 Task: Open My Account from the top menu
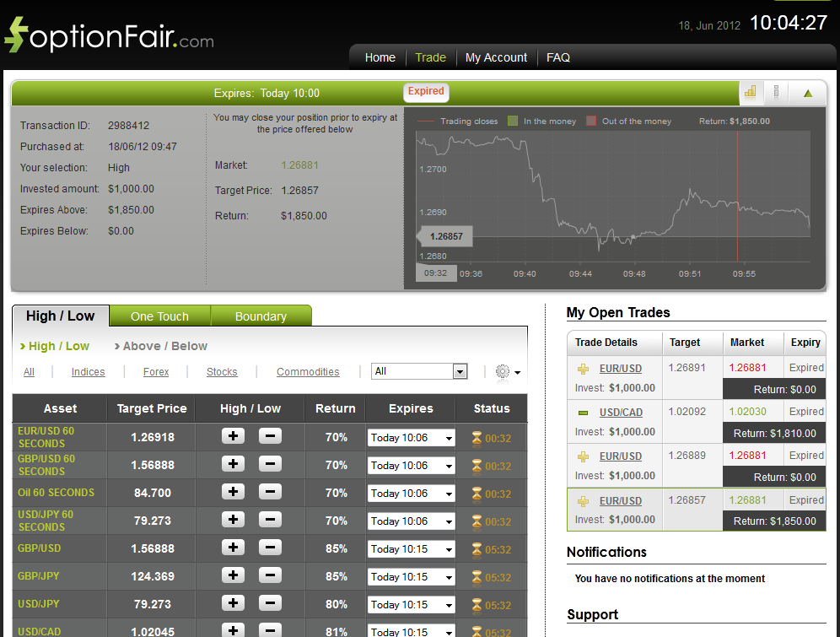[x=496, y=57]
